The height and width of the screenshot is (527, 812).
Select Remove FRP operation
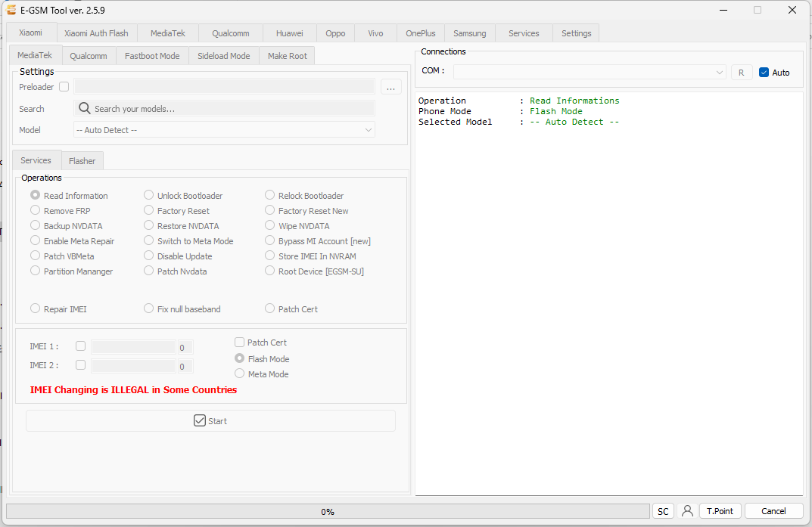36,210
